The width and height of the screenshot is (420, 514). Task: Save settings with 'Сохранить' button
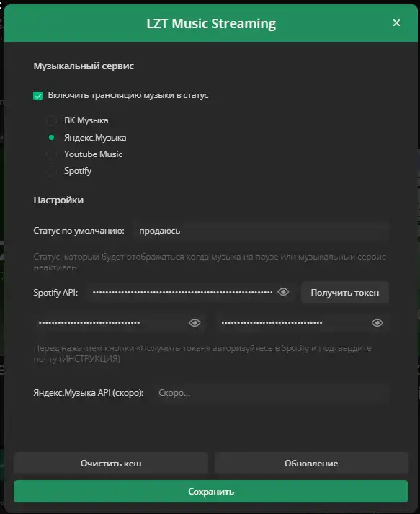click(x=211, y=492)
